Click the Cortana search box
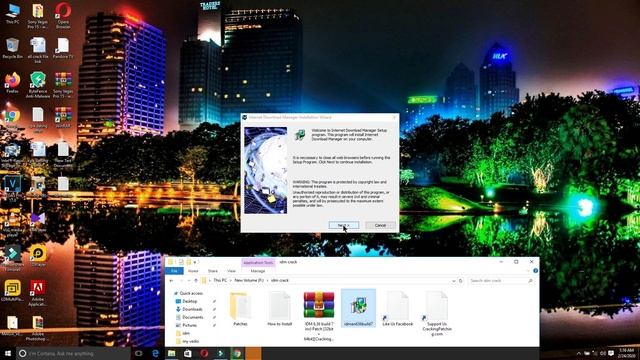 coord(73,353)
